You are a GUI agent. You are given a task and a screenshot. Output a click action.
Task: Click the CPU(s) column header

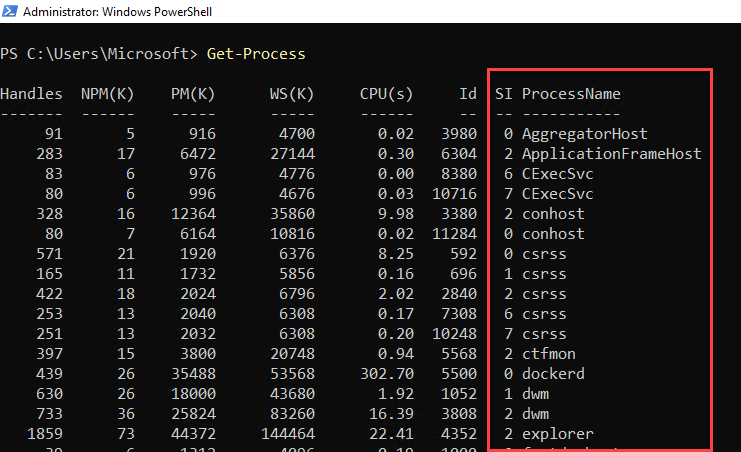tap(385, 94)
